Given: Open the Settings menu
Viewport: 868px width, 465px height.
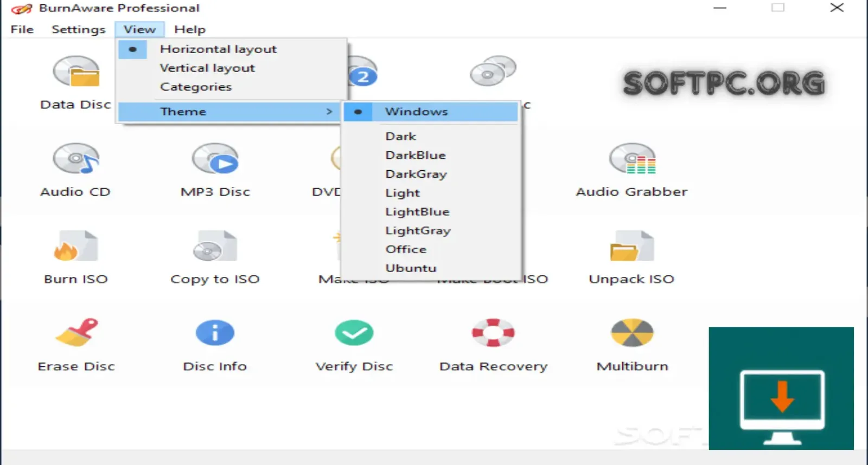Looking at the screenshot, I should 79,29.
